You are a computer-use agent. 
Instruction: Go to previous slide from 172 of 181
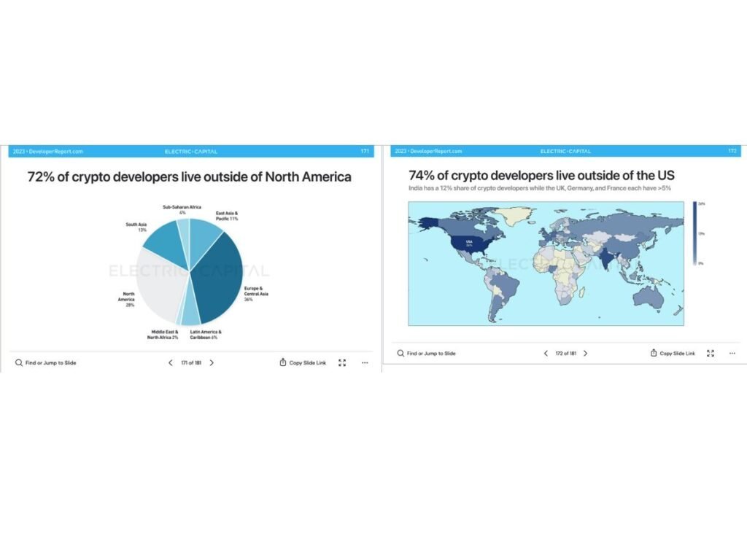click(546, 353)
